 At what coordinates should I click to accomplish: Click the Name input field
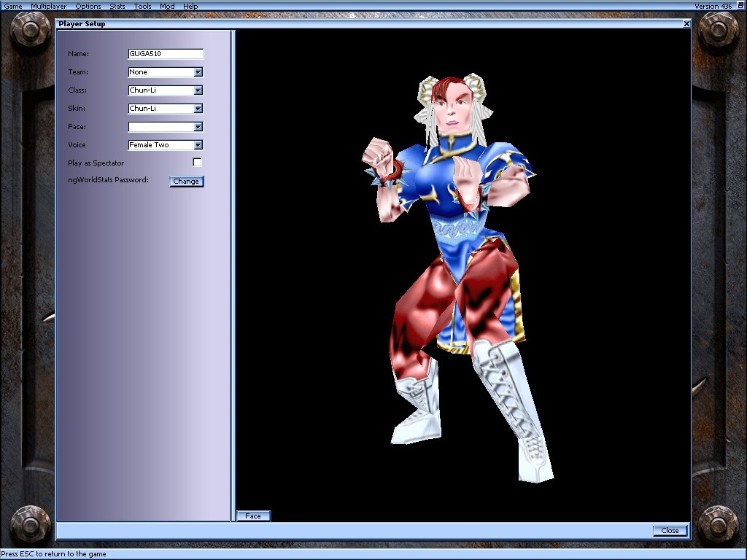point(166,54)
